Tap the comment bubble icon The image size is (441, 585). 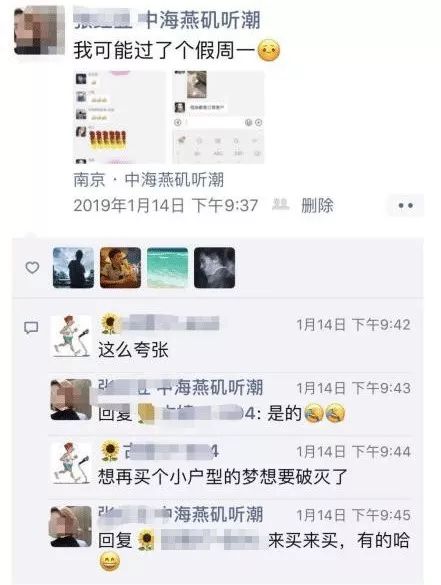pyautogui.click(x=31, y=328)
